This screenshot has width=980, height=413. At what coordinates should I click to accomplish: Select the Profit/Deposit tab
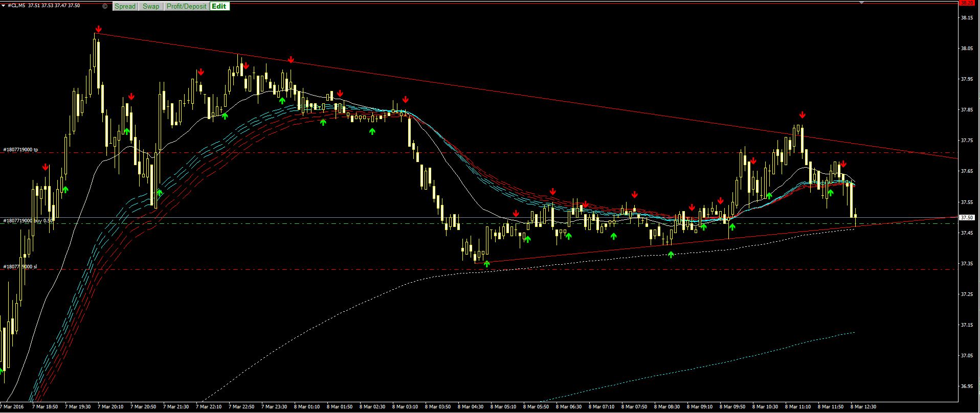point(187,6)
